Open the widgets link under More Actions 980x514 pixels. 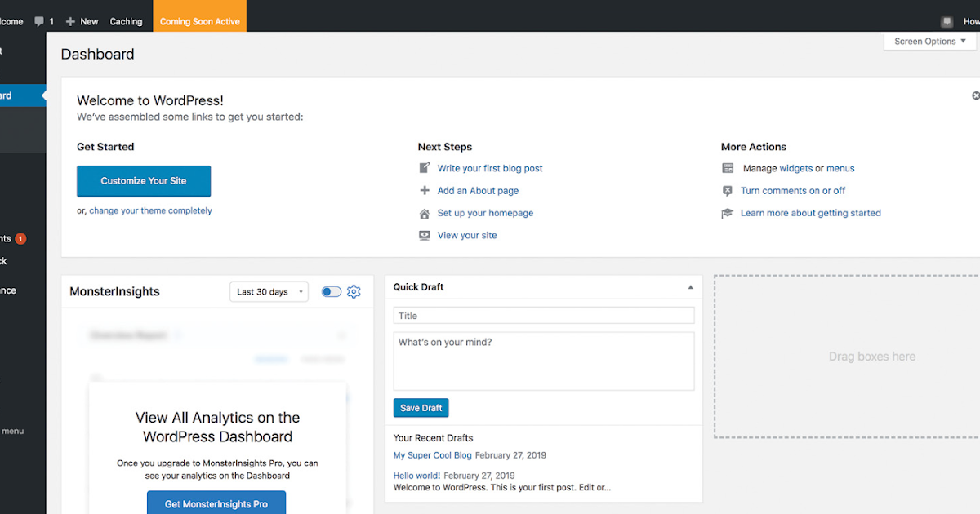click(x=796, y=168)
